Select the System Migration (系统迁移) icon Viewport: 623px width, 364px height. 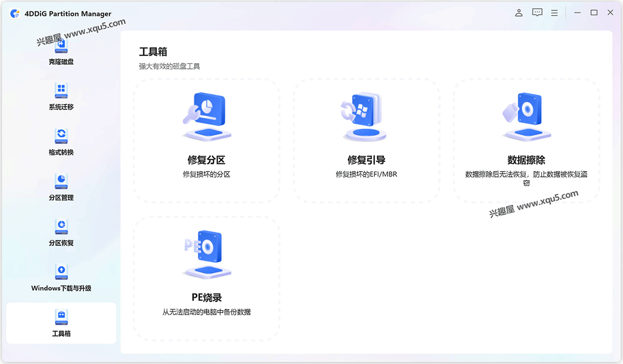click(x=61, y=91)
